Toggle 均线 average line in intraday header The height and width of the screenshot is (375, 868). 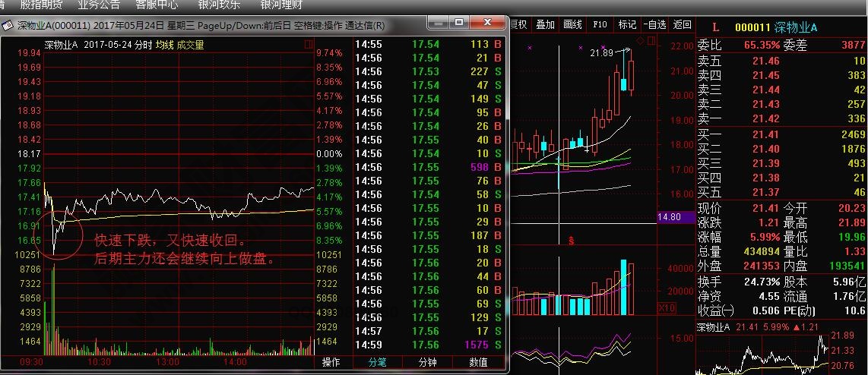[163, 45]
